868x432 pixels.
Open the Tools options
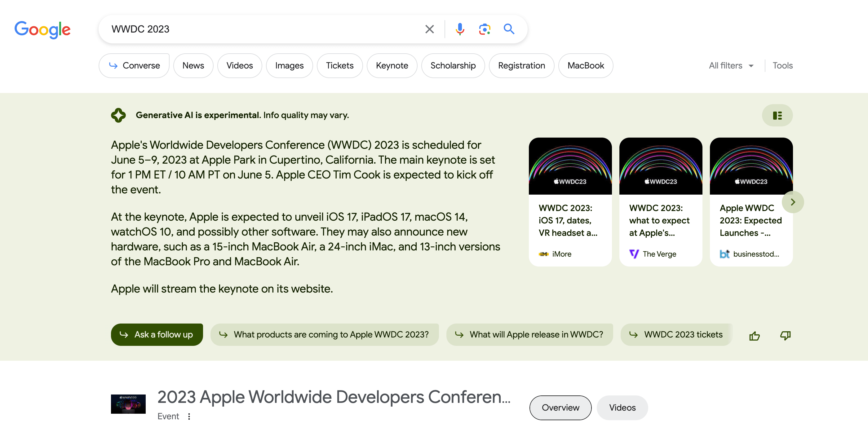coord(782,66)
